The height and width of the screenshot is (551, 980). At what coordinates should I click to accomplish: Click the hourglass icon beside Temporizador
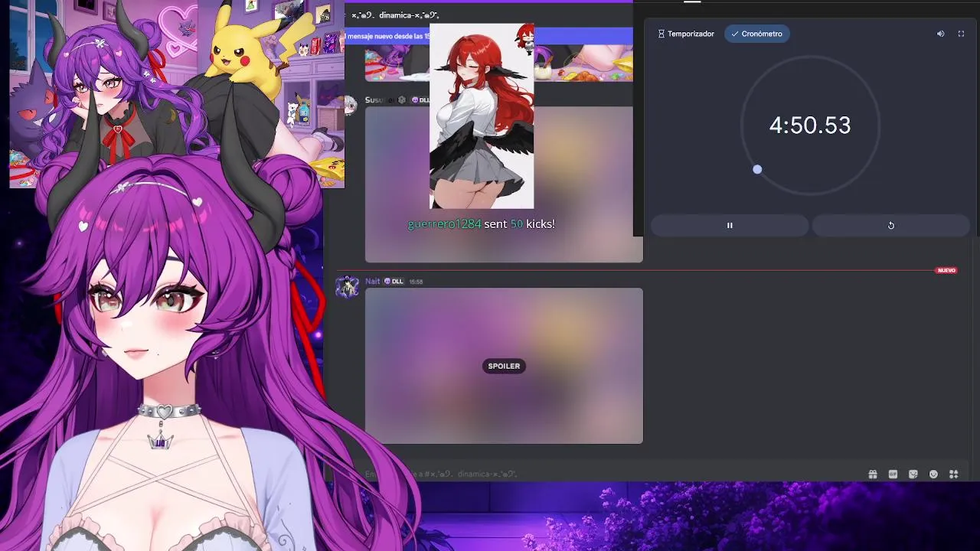tap(661, 34)
